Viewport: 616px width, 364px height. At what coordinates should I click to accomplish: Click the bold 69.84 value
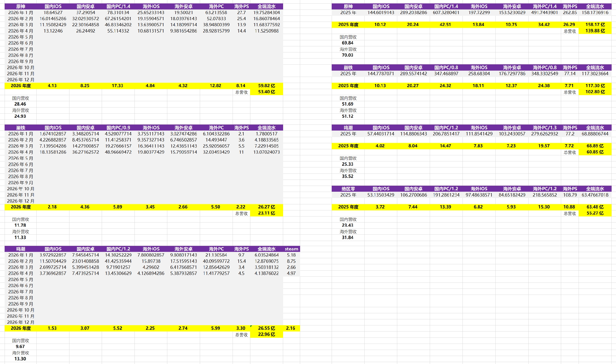[347, 43]
